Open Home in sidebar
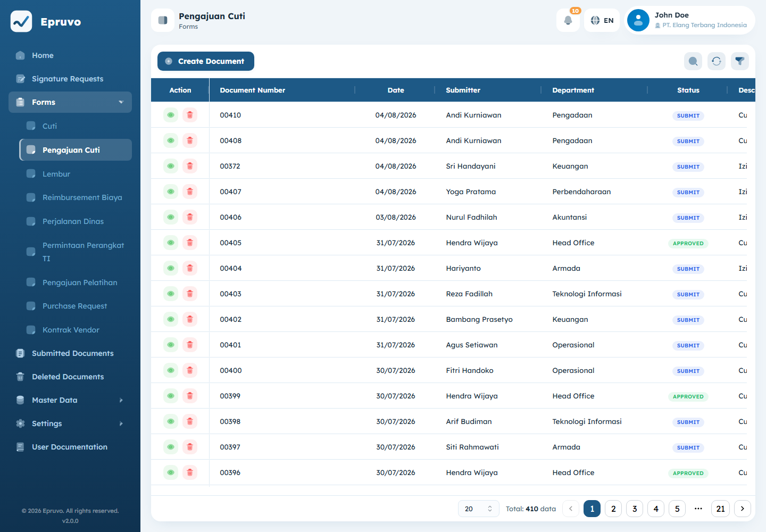The width and height of the screenshot is (766, 532). pos(70,55)
